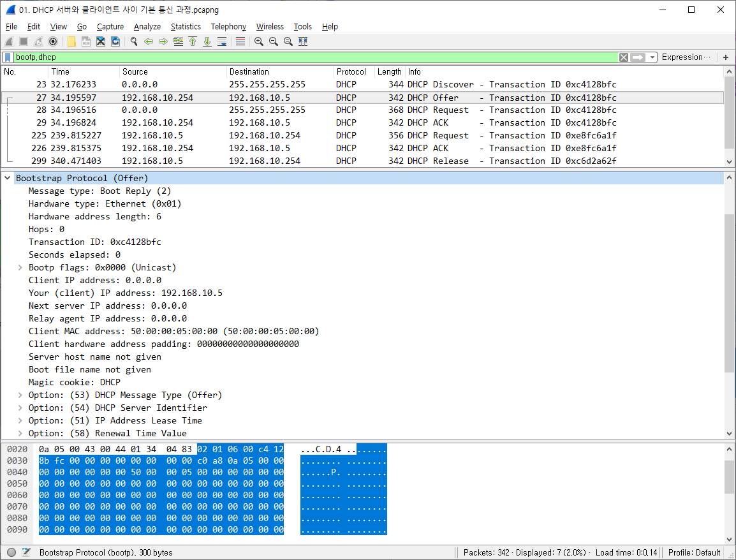Expand Option 58 Renewal Time Value

click(20, 433)
